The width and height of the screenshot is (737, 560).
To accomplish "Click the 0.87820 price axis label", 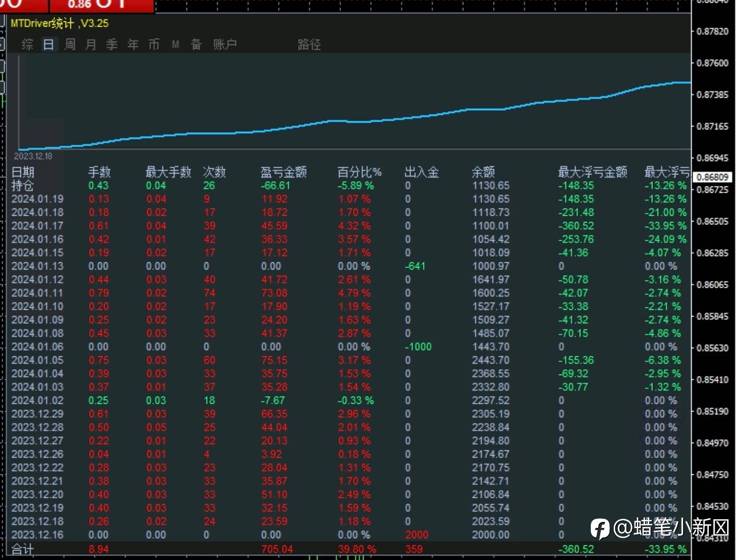I will 712,31.
